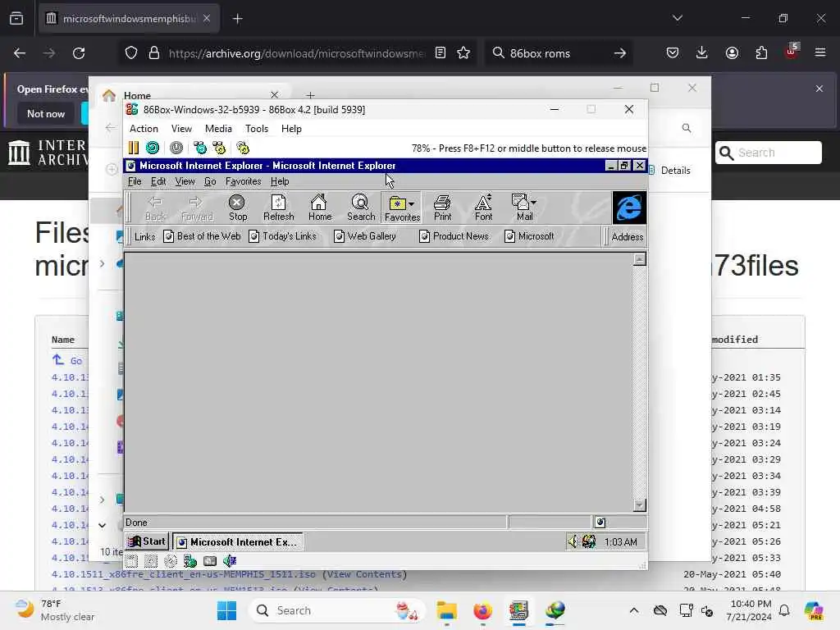840x630 pixels.
Task: Click the Back arrow in Internet Explorer
Action: (155, 208)
